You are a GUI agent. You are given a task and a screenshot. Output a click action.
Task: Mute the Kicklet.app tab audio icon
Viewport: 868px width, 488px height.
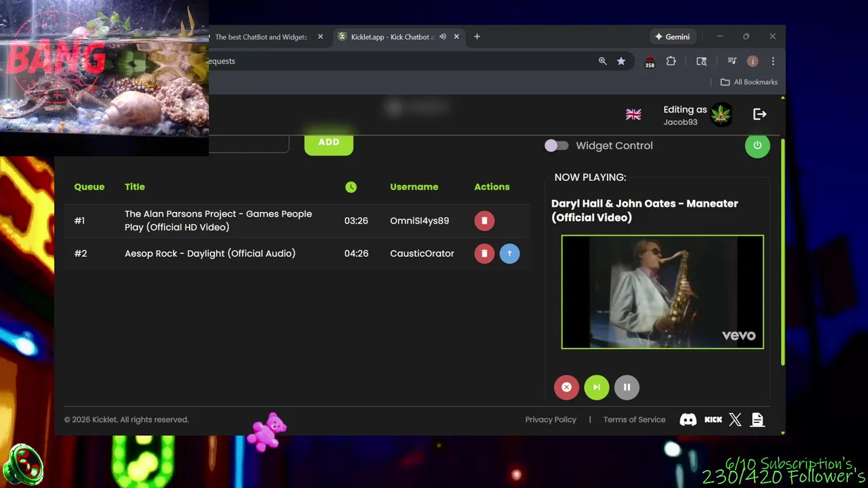pos(443,37)
